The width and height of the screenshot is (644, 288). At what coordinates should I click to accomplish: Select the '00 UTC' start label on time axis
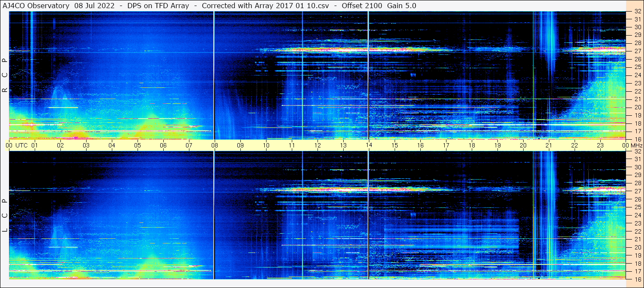pos(17,145)
